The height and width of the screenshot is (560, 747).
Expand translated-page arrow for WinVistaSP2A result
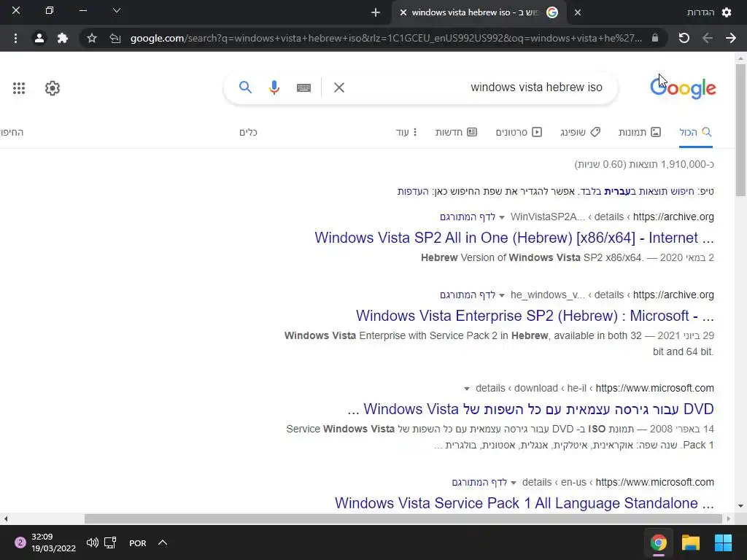tap(502, 217)
